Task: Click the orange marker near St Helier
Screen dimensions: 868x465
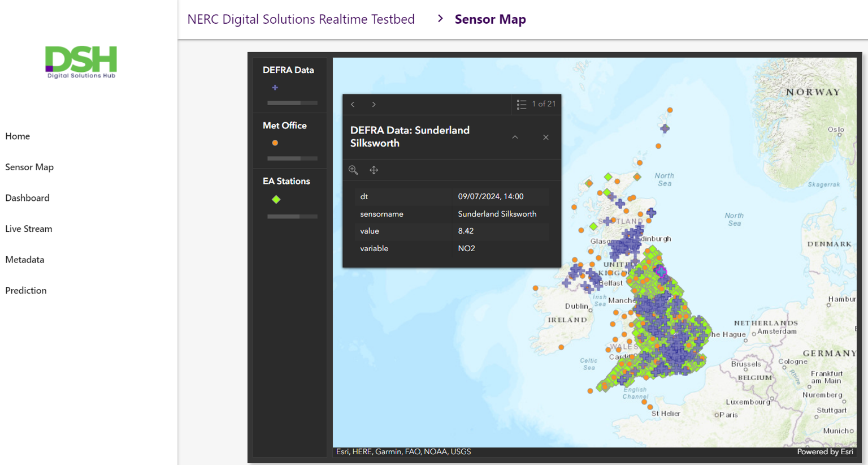Action: pos(650,407)
